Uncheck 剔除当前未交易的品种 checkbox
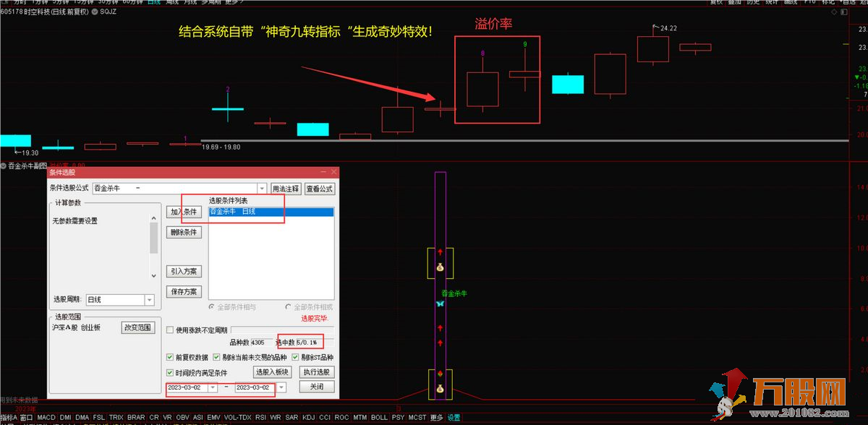Viewport: 868px width, 425px height. pyautogui.click(x=216, y=357)
